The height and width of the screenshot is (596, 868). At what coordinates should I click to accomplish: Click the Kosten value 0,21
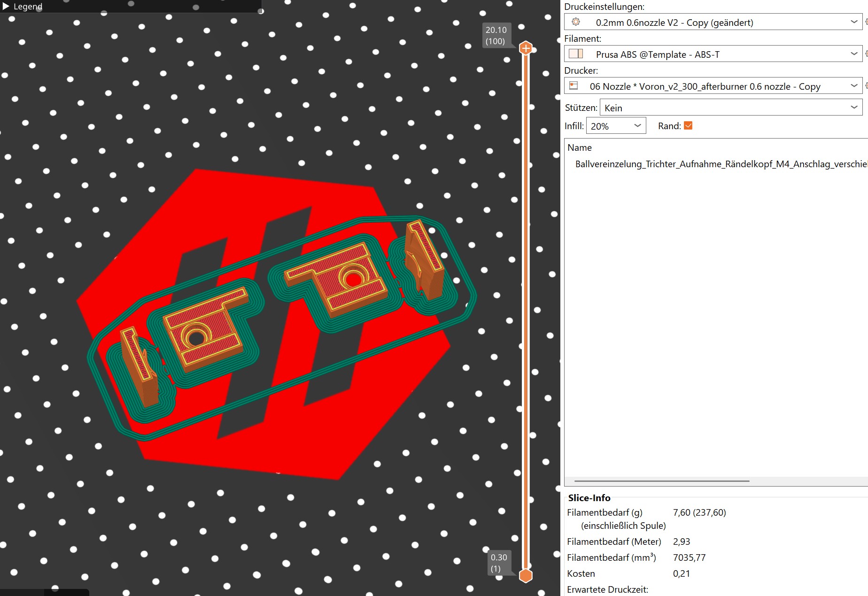[x=681, y=573]
